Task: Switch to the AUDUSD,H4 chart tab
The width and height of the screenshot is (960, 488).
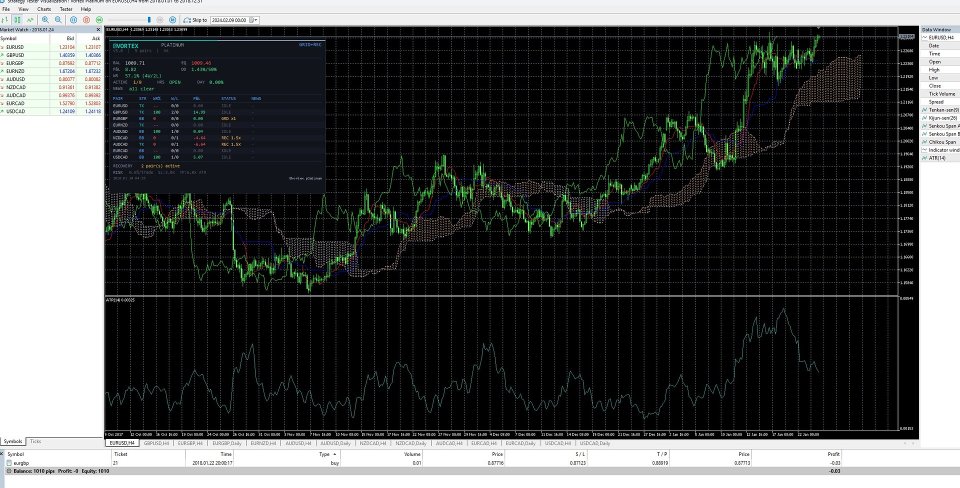Action: [x=298, y=443]
